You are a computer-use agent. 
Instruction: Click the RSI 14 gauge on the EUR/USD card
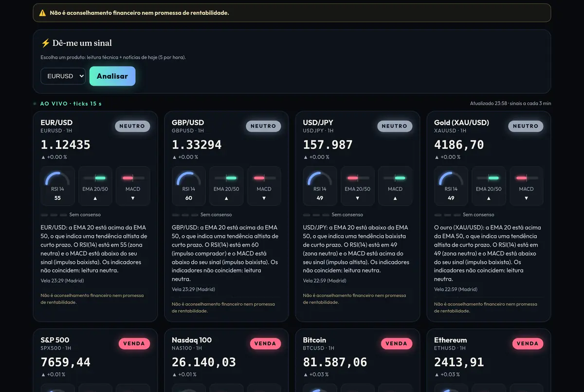(57, 186)
